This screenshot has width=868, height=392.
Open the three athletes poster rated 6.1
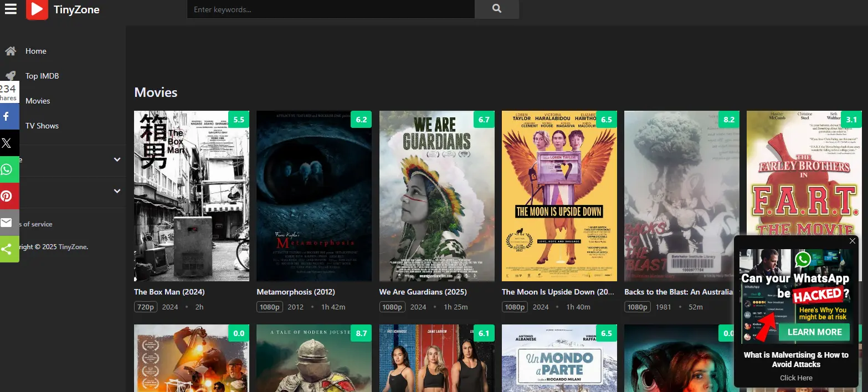coord(437,358)
